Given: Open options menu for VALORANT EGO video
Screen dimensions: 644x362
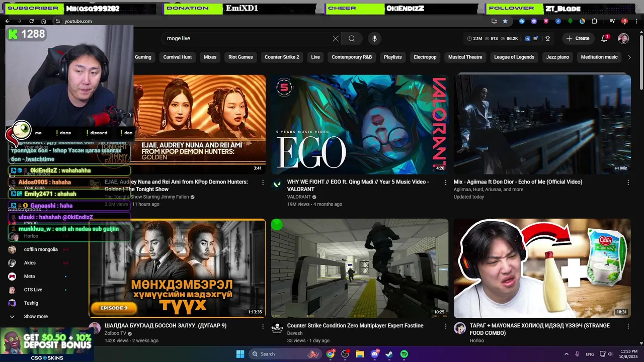Looking at the screenshot, I should pyautogui.click(x=445, y=183).
